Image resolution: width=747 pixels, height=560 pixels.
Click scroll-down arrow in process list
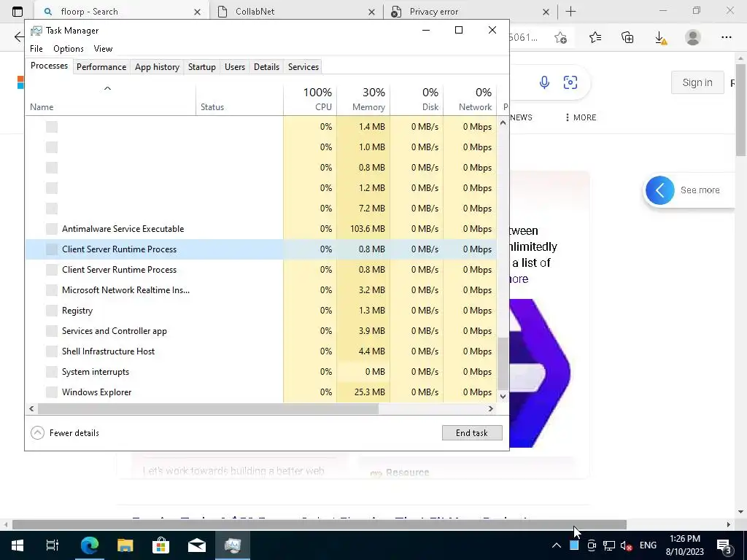503,396
